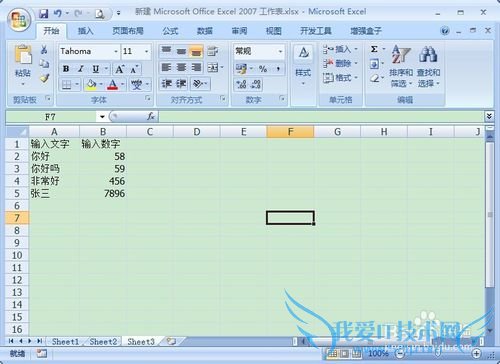500x364 pixels.
Task: Click Format cells button
Action: click(340, 78)
